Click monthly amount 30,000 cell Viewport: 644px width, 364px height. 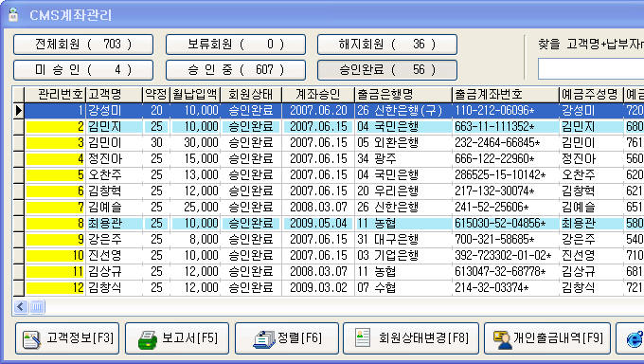[x=195, y=143]
